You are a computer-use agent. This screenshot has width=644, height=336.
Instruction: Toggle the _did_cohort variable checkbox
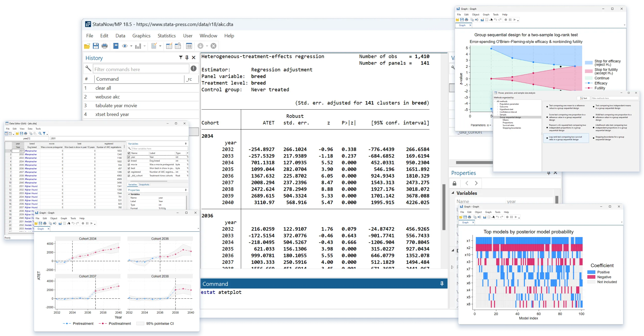pyautogui.click(x=129, y=176)
